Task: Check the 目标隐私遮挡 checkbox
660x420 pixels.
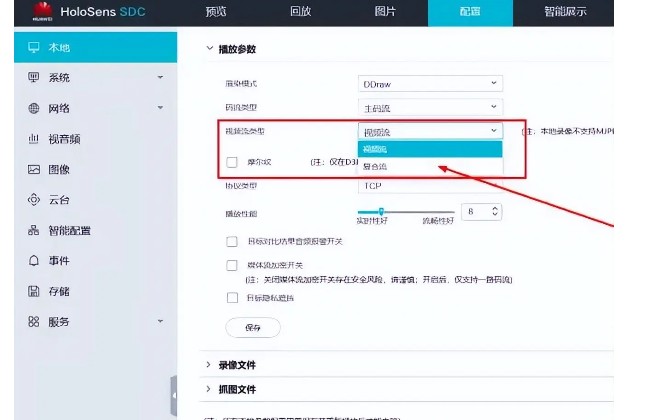Action: (232, 298)
